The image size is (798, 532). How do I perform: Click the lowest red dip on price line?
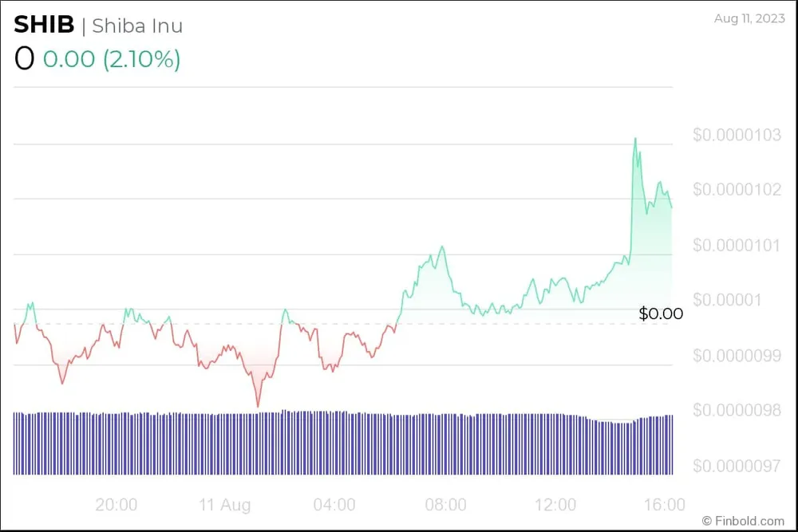[x=258, y=406]
